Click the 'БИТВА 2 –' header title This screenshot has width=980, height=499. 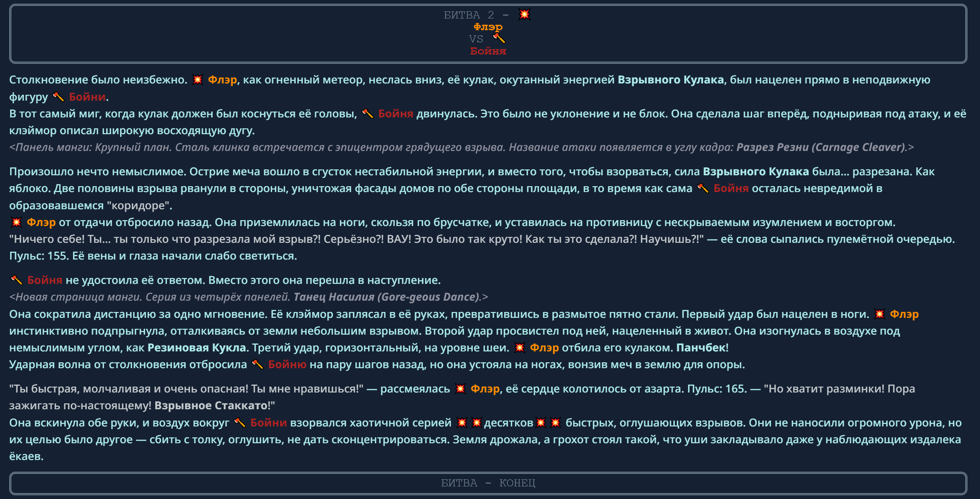click(476, 15)
